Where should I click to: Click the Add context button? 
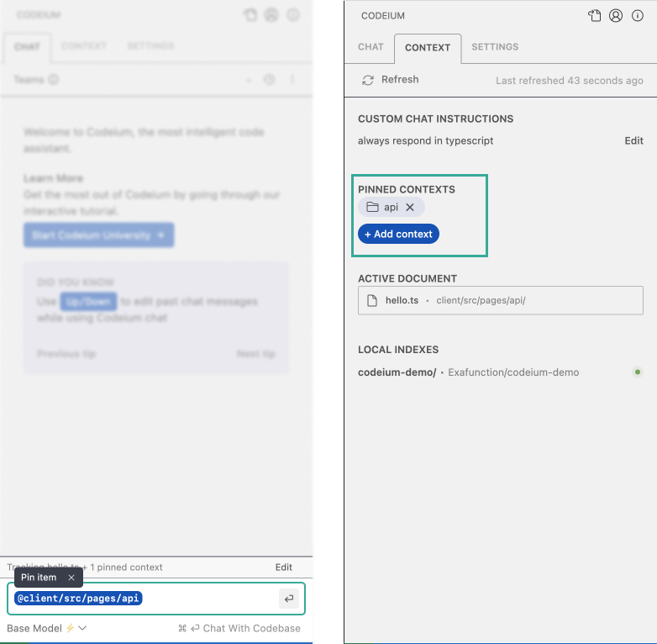(398, 234)
